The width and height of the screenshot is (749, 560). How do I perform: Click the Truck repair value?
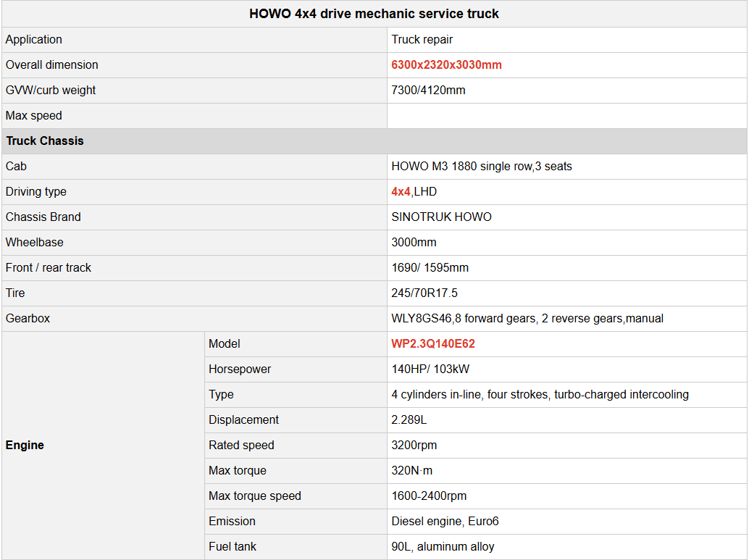point(422,40)
